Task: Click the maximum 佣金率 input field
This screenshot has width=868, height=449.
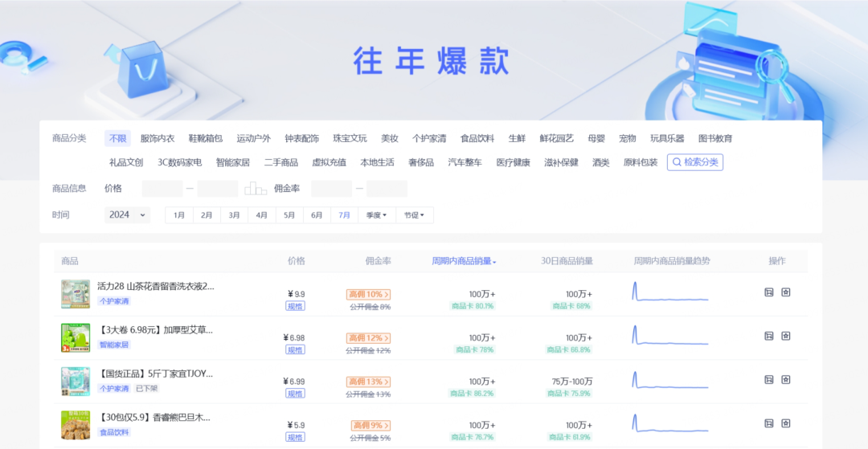Action: (x=387, y=189)
